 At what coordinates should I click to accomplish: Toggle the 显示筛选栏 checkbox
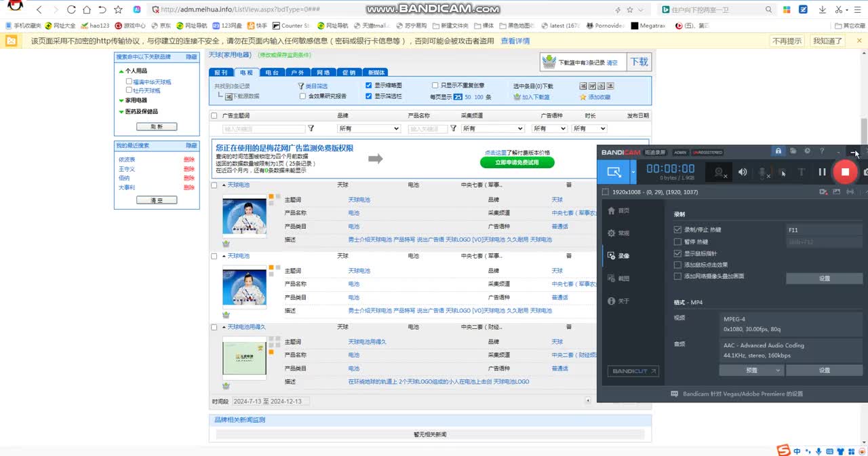tap(369, 96)
